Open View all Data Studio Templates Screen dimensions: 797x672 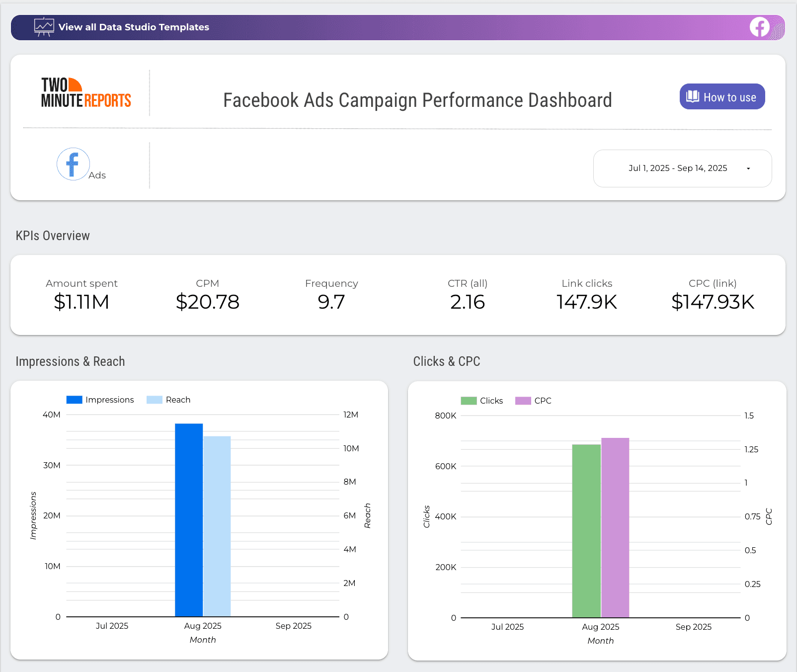click(x=134, y=27)
